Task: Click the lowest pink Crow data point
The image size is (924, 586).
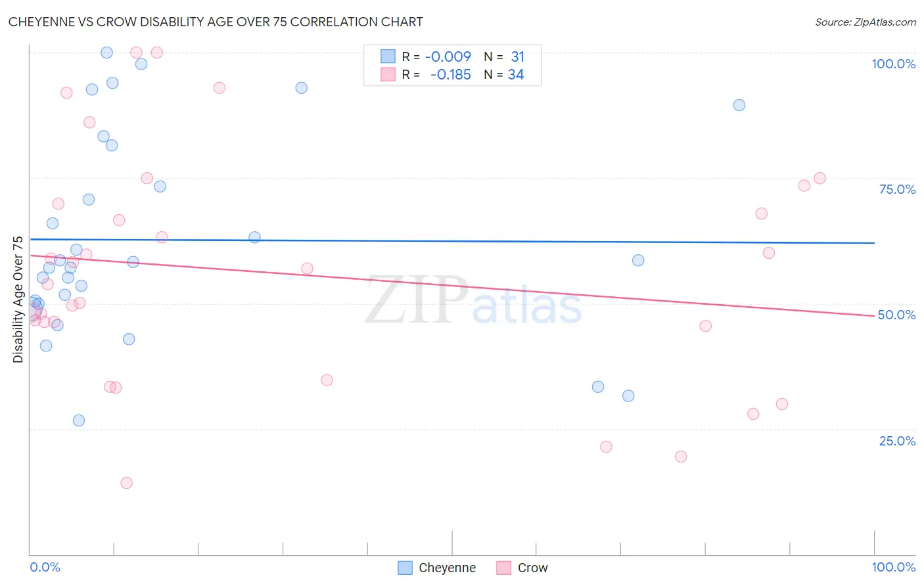Action: point(126,483)
